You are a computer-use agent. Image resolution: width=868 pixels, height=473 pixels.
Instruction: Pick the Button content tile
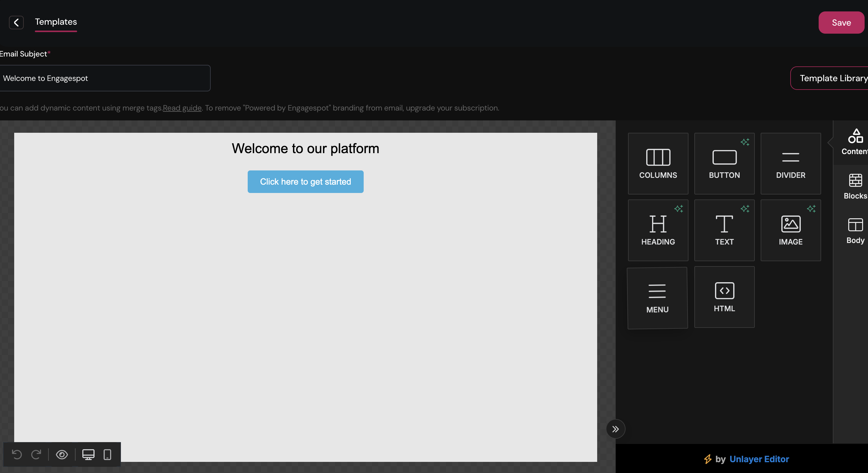coord(724,164)
